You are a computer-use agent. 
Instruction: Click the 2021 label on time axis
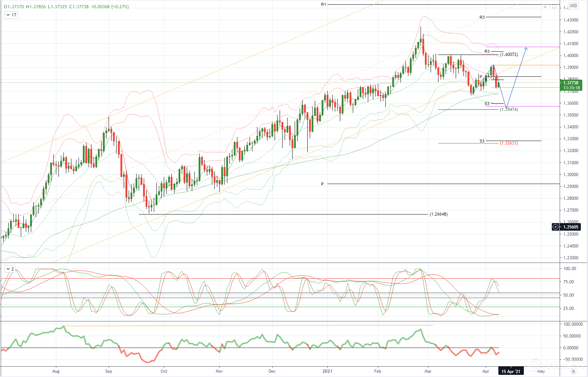327,371
